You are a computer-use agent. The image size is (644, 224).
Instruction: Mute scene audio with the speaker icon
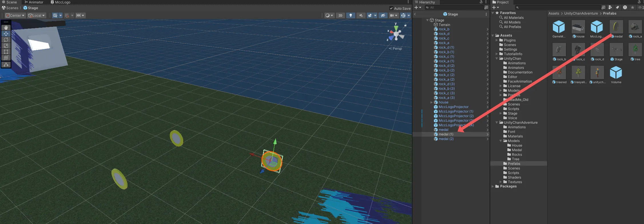(x=361, y=15)
